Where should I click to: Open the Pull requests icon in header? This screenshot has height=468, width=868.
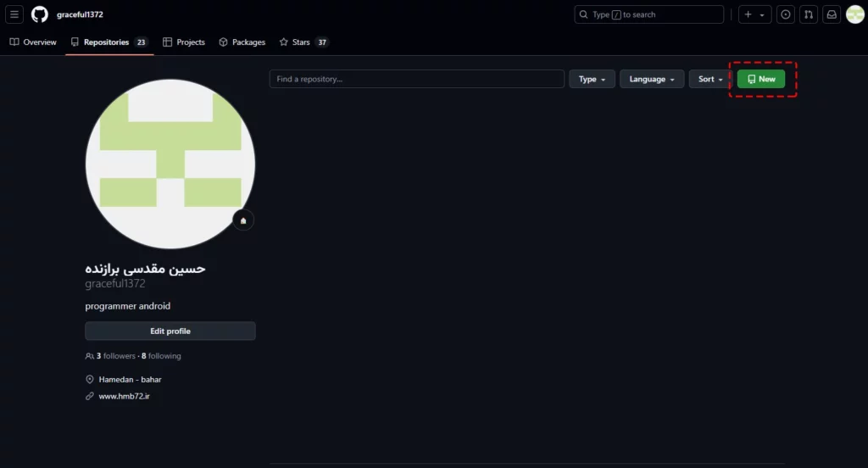809,14
